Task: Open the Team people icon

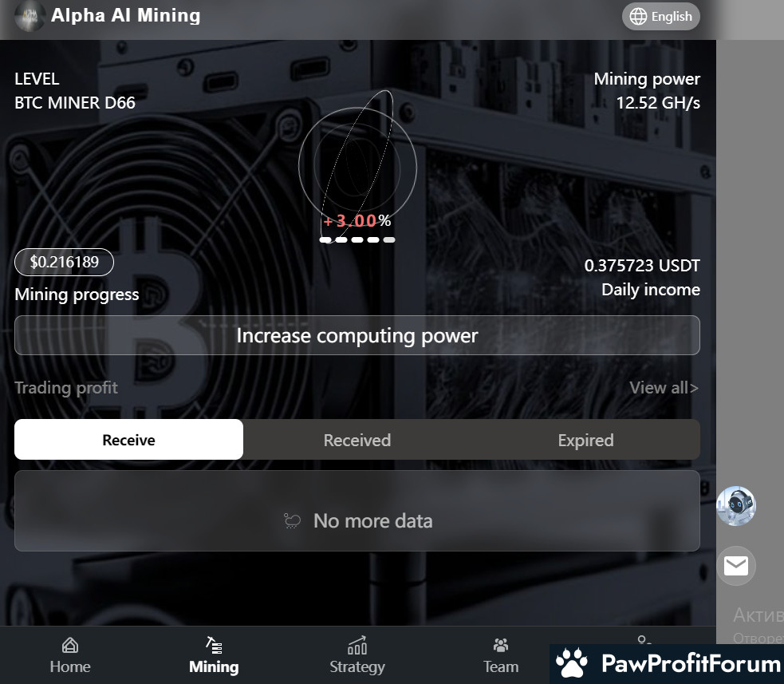Action: click(x=501, y=646)
